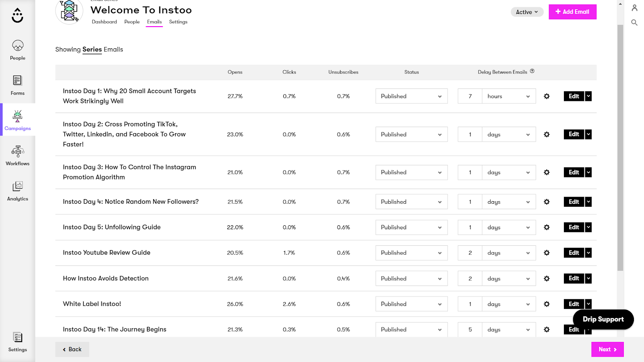Screen dimensions: 644x362
Task: Open the days unit dropdown for Instoo Day 3
Action: coord(509,172)
